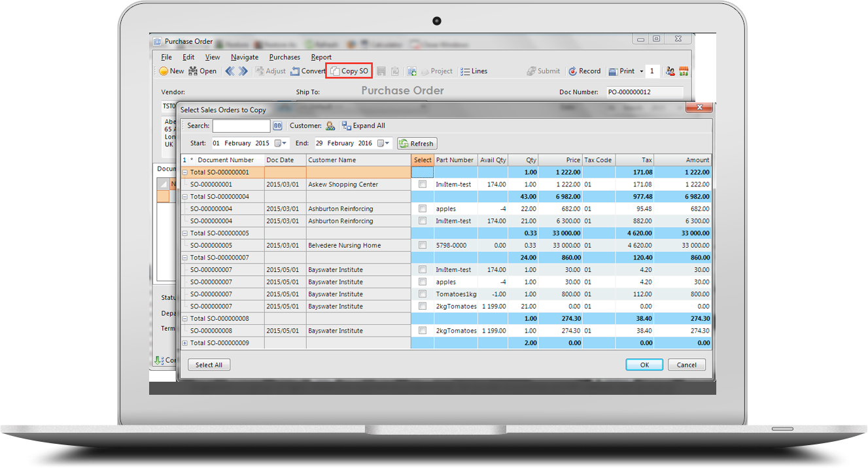This screenshot has height=468, width=868.
Task: Tick checkbox for Askew Shopping Center row
Action: tap(423, 184)
